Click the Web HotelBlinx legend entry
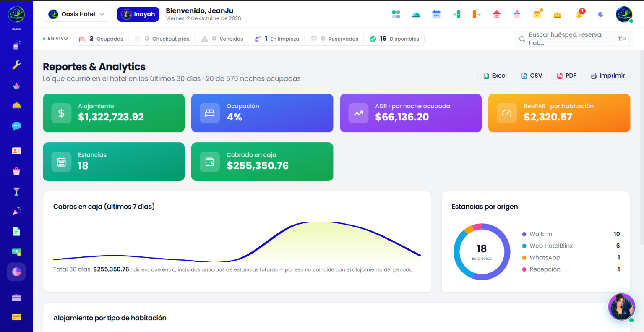The width and height of the screenshot is (644, 332). pyautogui.click(x=571, y=246)
